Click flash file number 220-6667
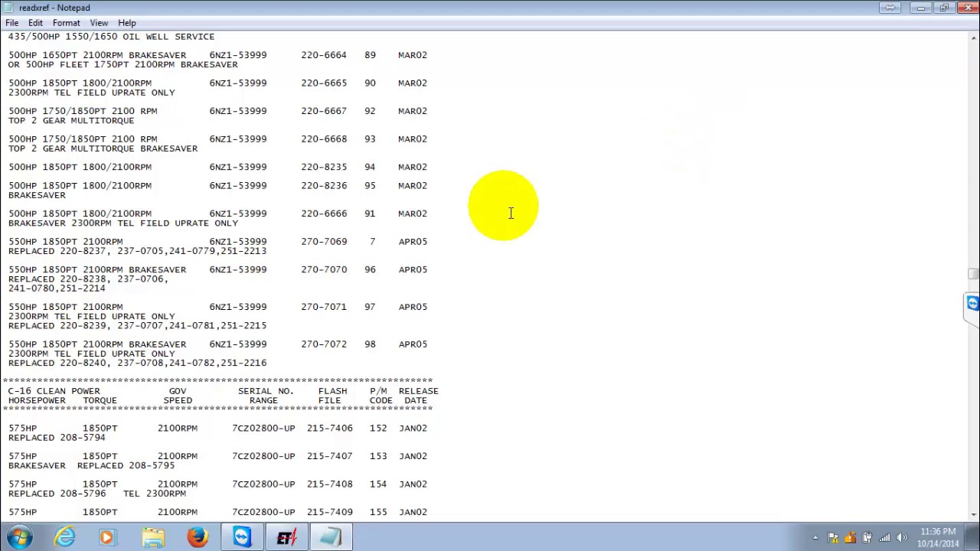Screen dimensions: 980x551 (x=324, y=111)
